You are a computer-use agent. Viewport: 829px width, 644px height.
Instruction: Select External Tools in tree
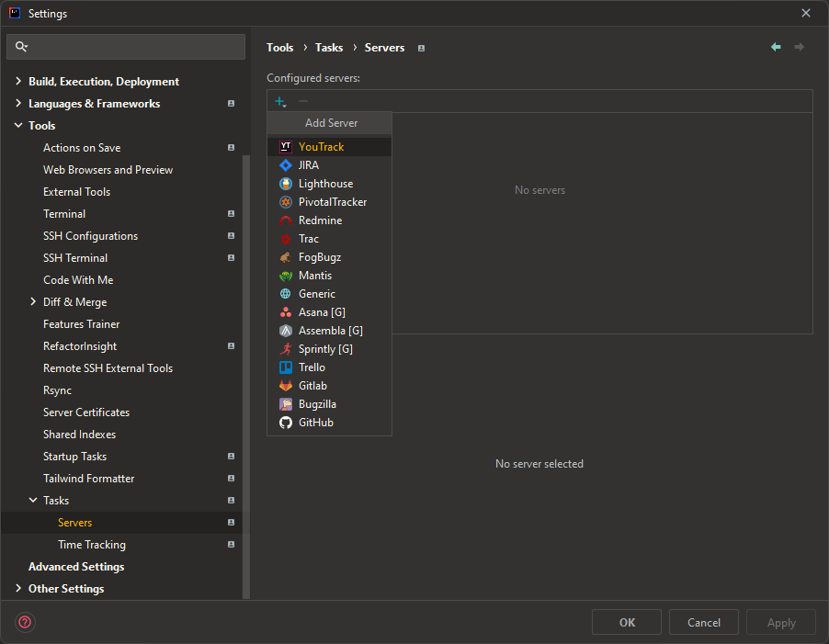(76, 192)
